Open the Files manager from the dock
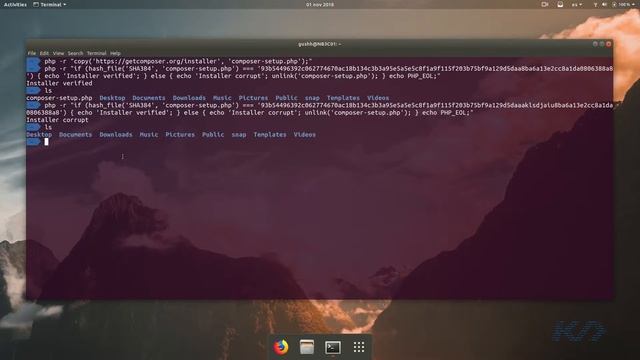The height and width of the screenshot is (360, 640). tap(307, 347)
